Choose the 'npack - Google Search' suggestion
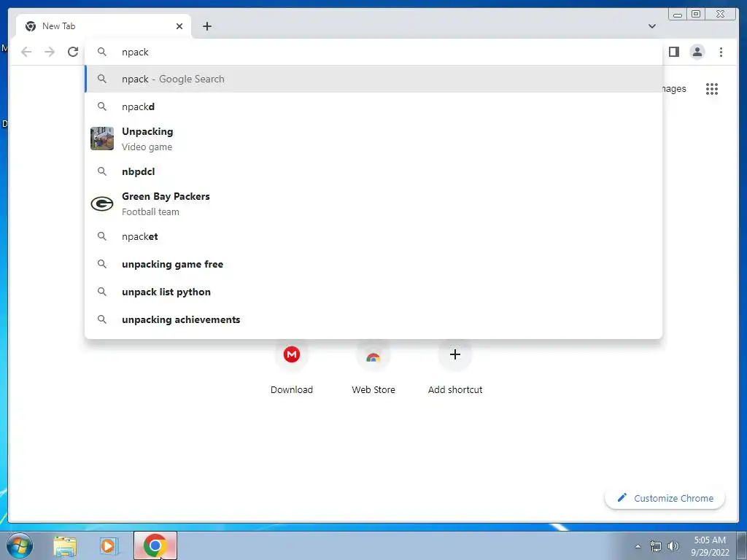The image size is (747, 560). [373, 79]
